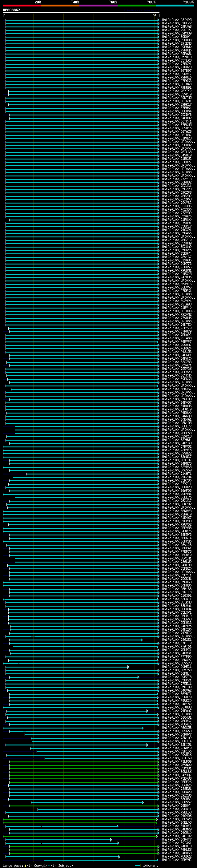The height and width of the screenshot is (868, 197).
Task: Select the UniRef100_C1MQ23 label
Action: 177,139
